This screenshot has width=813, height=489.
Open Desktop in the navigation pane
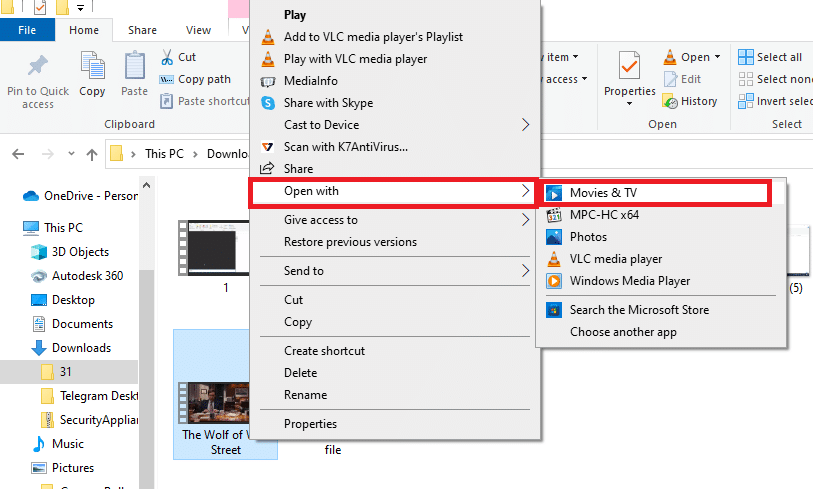(63, 300)
